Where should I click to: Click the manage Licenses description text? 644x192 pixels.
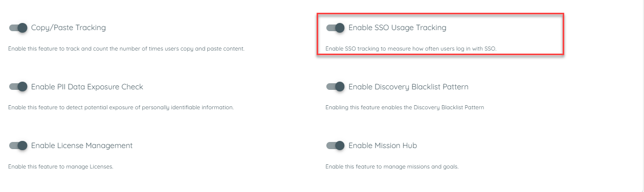pyautogui.click(x=60, y=167)
